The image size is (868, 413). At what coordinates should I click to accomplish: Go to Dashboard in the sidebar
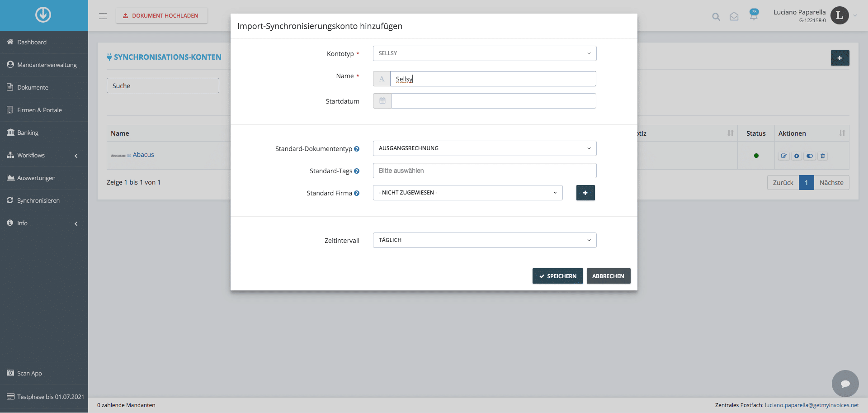[x=44, y=42]
